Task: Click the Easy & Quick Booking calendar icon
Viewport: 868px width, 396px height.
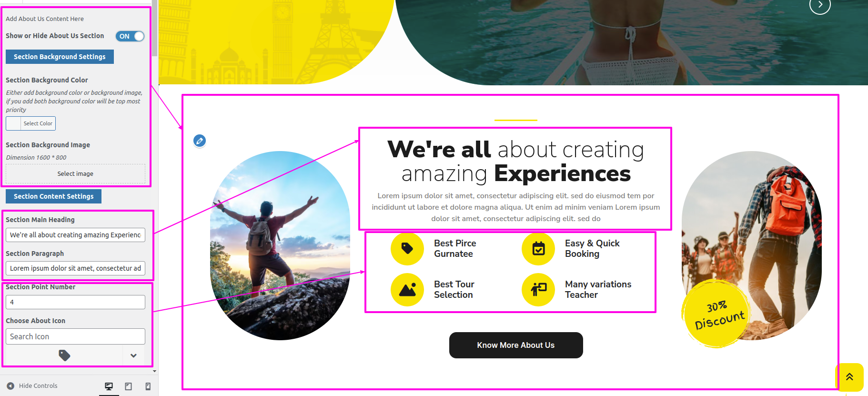Action: pos(538,248)
